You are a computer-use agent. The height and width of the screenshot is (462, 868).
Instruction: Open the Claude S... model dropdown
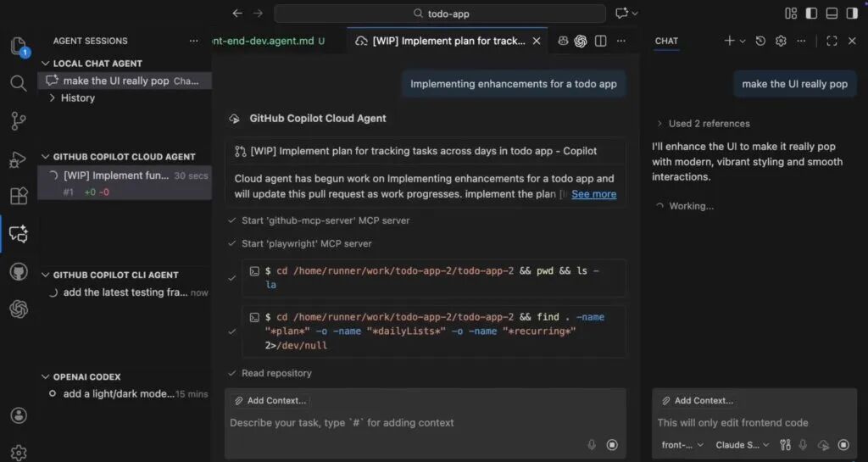pyautogui.click(x=743, y=445)
